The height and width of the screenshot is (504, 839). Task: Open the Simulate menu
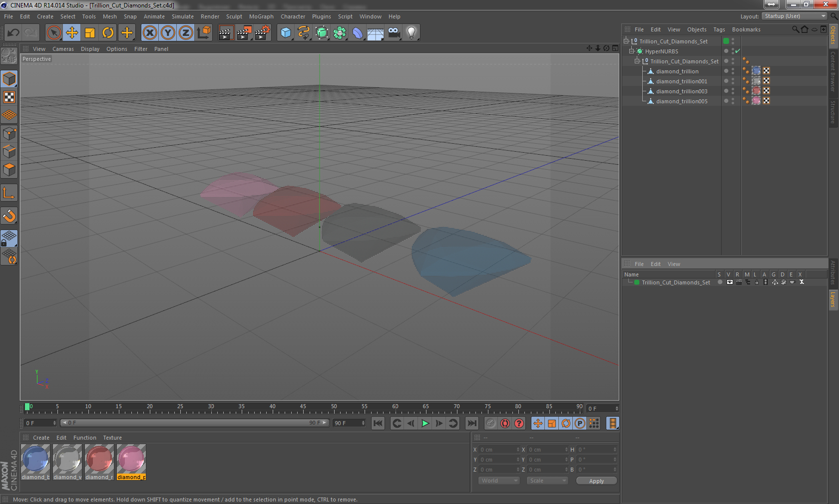[183, 16]
